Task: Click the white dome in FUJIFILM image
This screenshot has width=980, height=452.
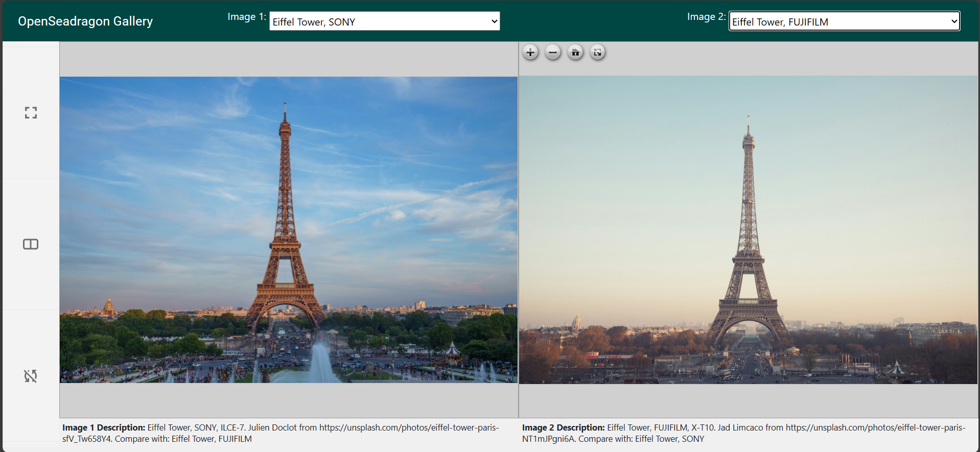Action: pos(576,321)
